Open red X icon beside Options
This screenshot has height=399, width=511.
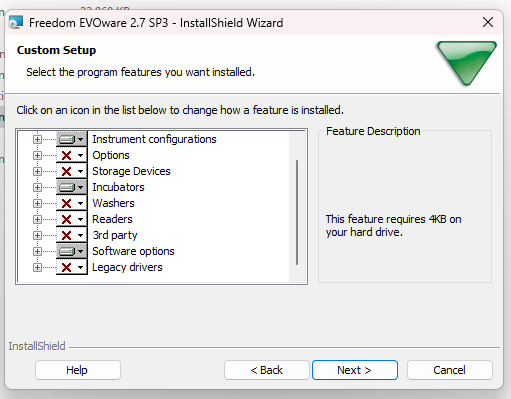pos(72,155)
